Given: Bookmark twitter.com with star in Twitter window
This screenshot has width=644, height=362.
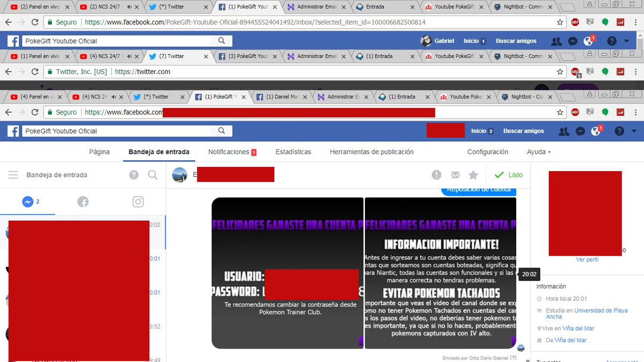Looking at the screenshot, I should tap(560, 71).
